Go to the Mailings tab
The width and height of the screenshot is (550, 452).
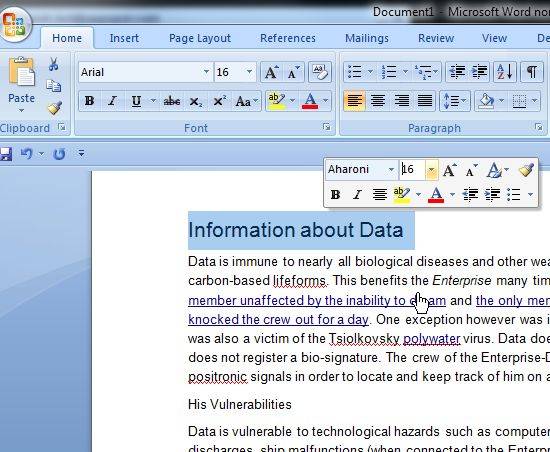pos(367,38)
